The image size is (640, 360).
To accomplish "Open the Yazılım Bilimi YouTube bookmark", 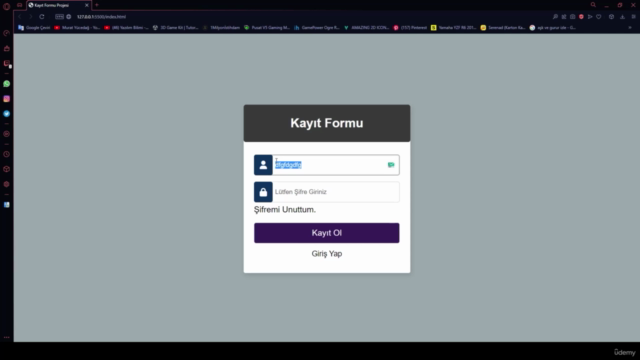I will (x=126, y=28).
